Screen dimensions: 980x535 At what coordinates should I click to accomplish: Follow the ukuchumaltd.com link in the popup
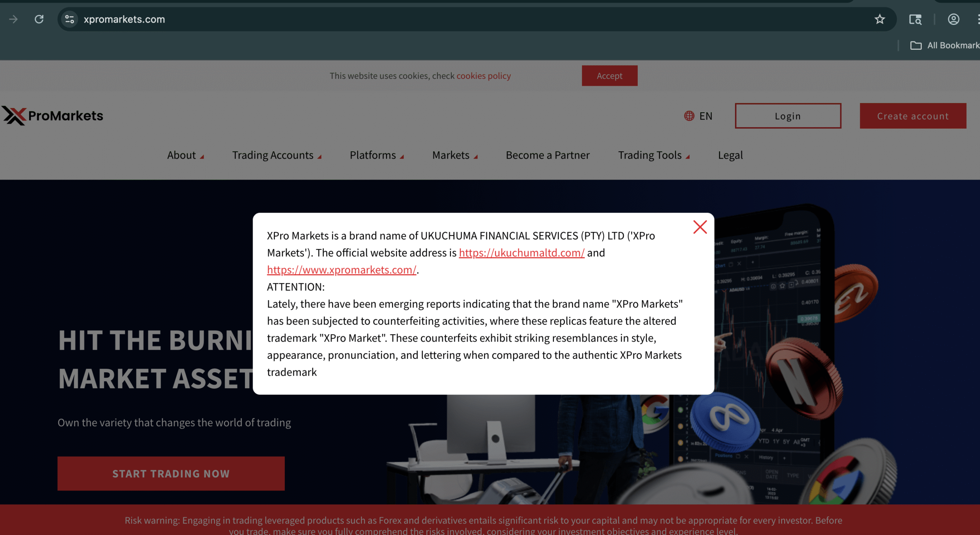521,253
